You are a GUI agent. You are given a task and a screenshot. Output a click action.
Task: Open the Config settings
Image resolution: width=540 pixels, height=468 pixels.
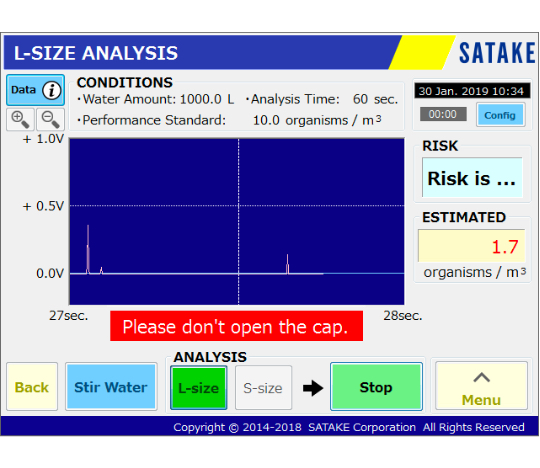click(500, 115)
